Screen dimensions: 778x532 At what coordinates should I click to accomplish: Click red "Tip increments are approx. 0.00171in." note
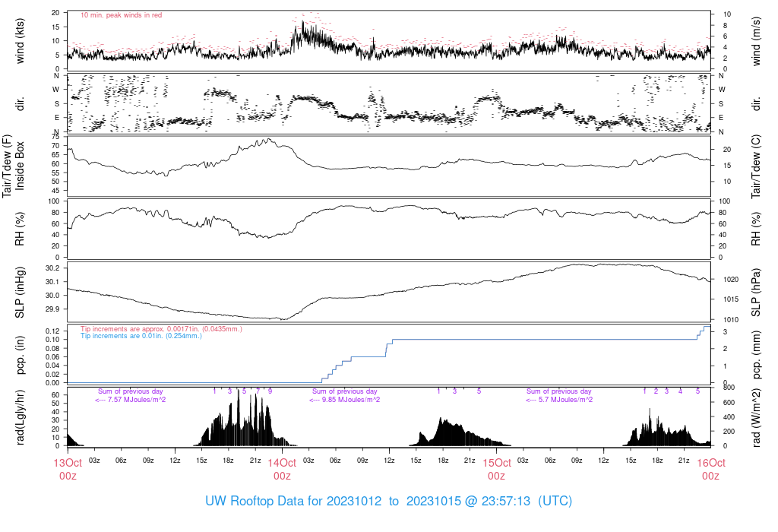tap(161, 329)
